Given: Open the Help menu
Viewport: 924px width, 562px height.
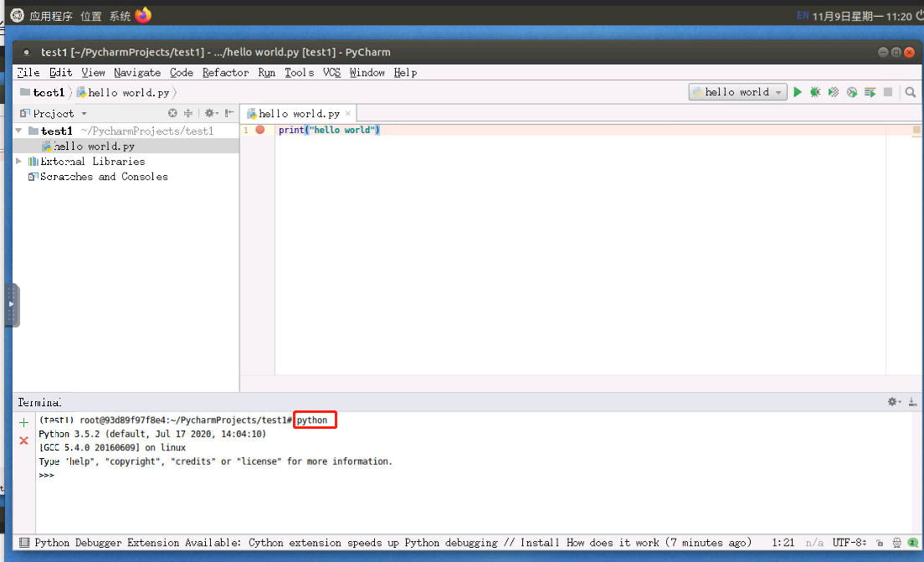Looking at the screenshot, I should 405,73.
